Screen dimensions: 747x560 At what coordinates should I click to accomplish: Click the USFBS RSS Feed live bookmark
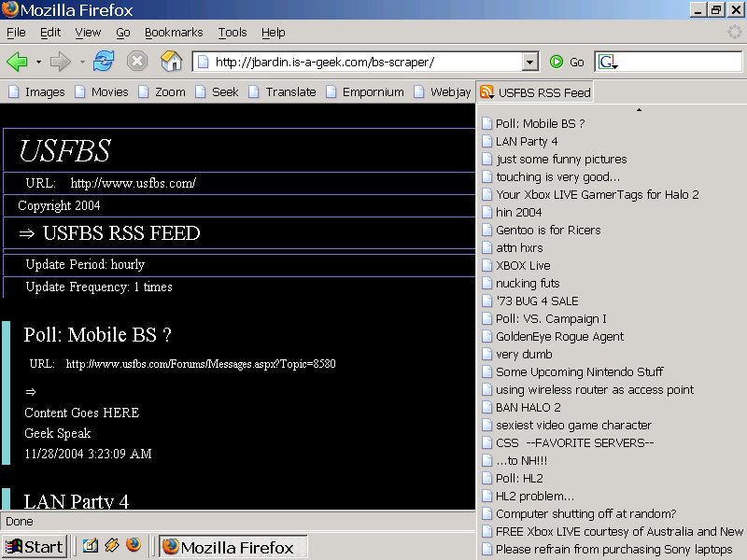(535, 92)
